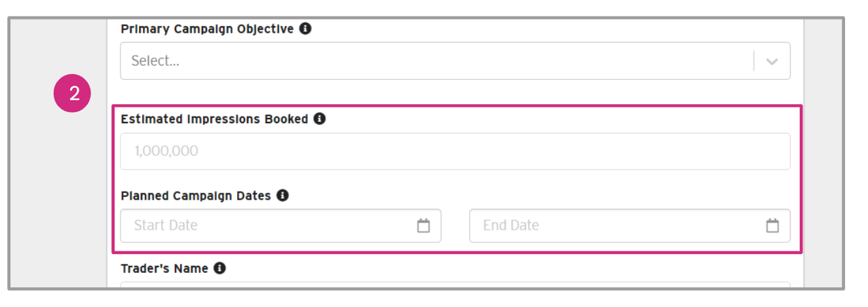
Task: Click the 'Planned Campaign Dates' label
Action: click(196, 196)
